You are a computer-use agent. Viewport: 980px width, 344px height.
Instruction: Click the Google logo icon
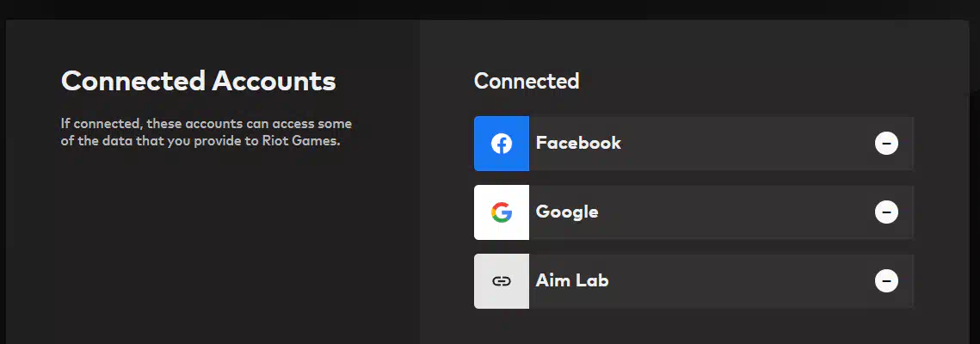point(502,212)
